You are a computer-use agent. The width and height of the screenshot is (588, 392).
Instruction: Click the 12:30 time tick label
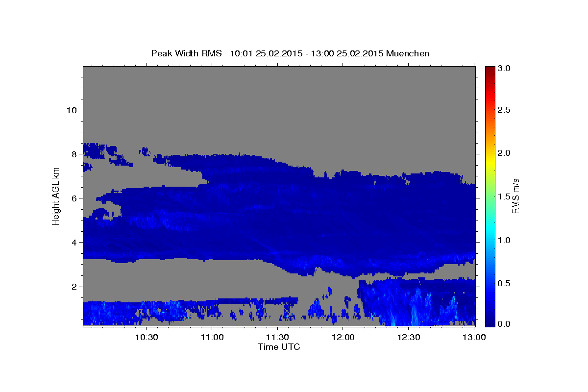click(x=409, y=337)
